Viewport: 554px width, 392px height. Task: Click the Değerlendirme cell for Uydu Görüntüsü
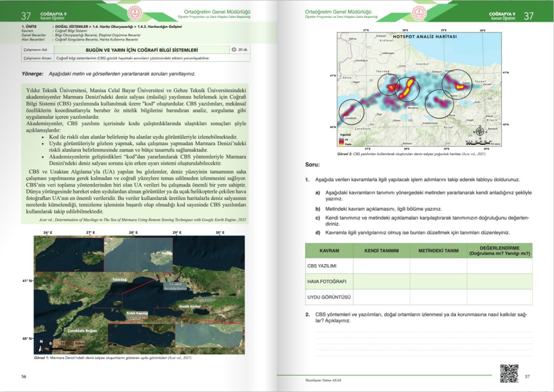coord(499,297)
